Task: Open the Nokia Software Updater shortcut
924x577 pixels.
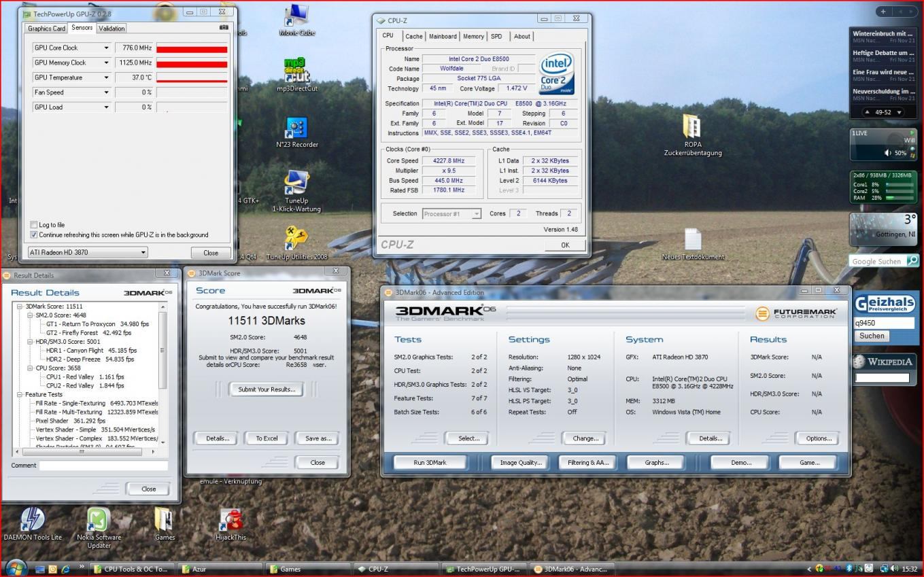Action: coord(99,528)
